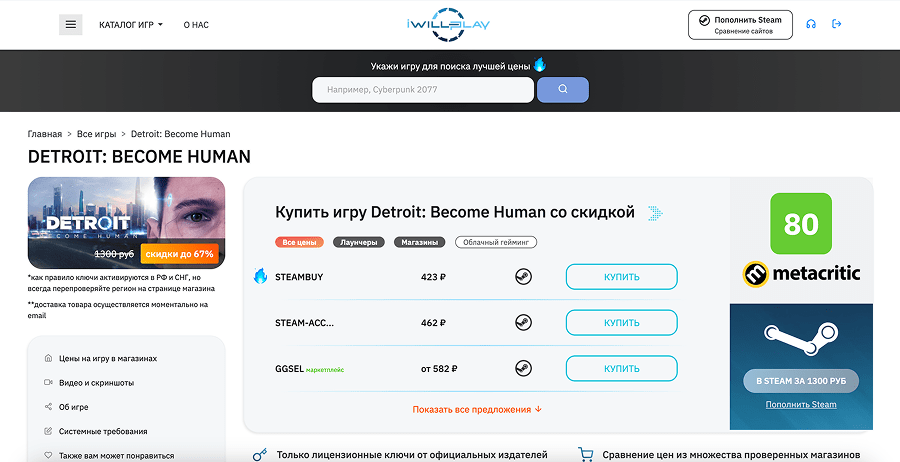
Task: Click the STEAMBUY store name
Action: (299, 277)
